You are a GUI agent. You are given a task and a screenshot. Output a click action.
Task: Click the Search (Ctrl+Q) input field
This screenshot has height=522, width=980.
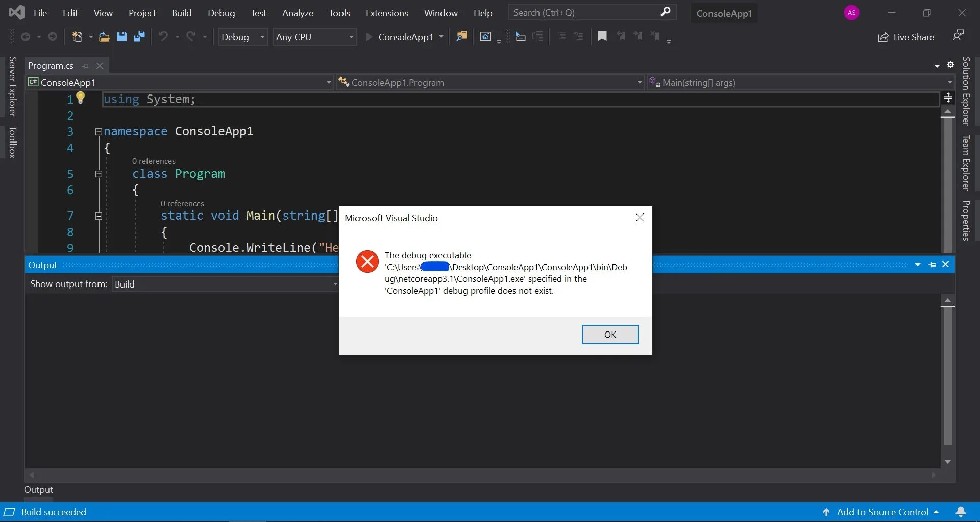[592, 12]
